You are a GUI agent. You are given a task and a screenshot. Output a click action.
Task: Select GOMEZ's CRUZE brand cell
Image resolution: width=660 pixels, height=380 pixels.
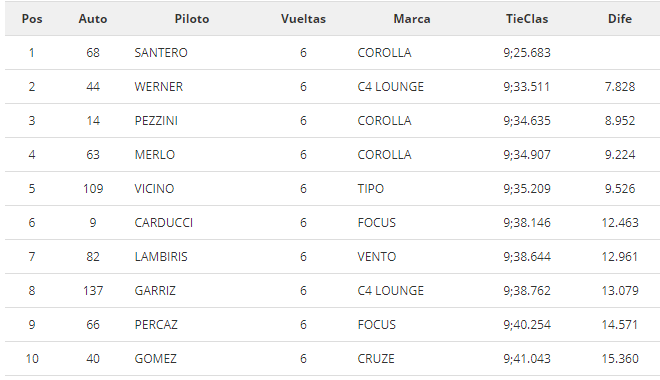[x=376, y=359]
